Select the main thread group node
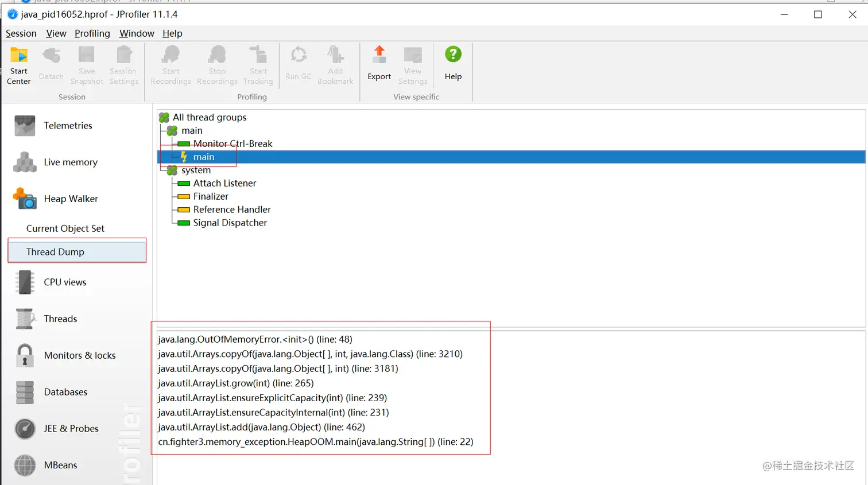This screenshot has height=485, width=868. click(192, 130)
